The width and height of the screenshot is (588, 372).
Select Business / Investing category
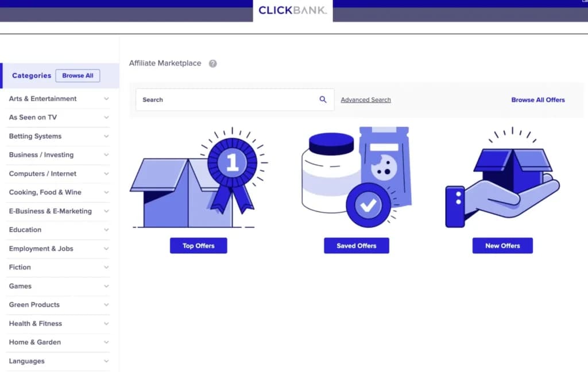[41, 155]
